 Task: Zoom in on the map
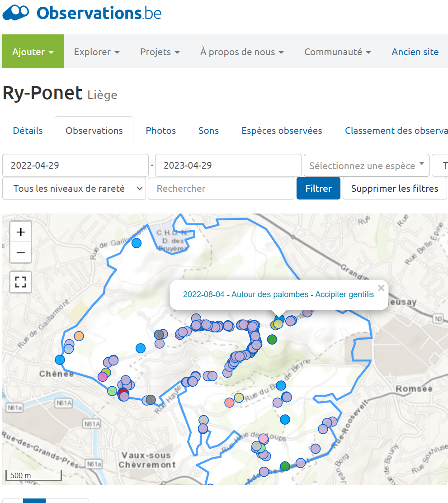coord(20,232)
